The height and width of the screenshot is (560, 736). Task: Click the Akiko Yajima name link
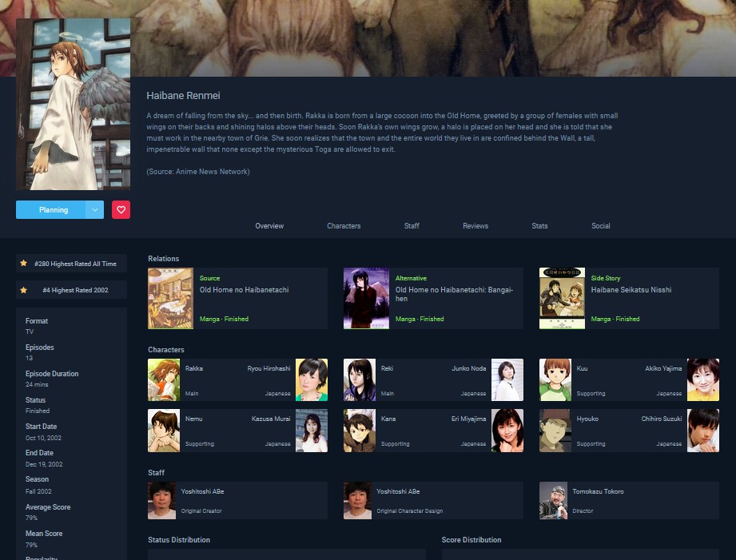click(663, 368)
